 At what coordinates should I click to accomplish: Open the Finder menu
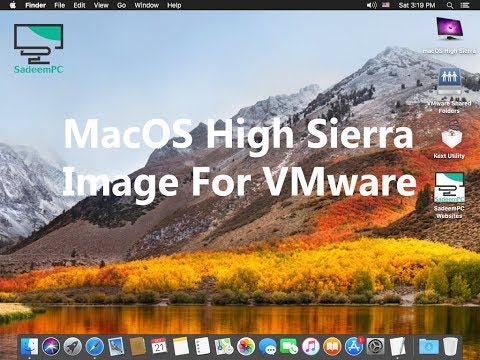[35, 5]
